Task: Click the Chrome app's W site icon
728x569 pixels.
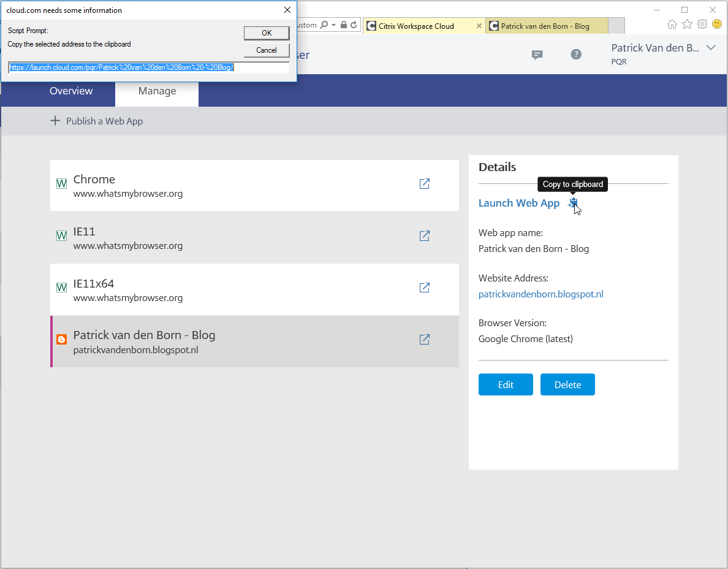Action: coord(61,184)
